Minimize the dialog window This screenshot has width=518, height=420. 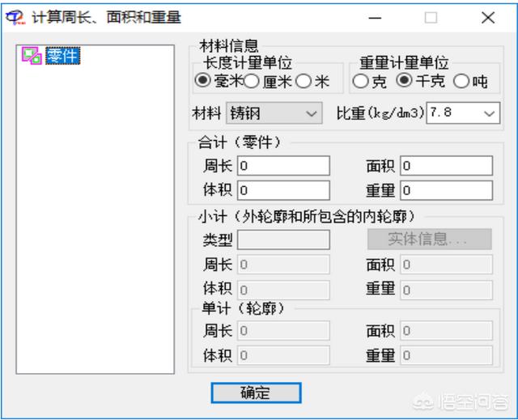pyautogui.click(x=375, y=18)
